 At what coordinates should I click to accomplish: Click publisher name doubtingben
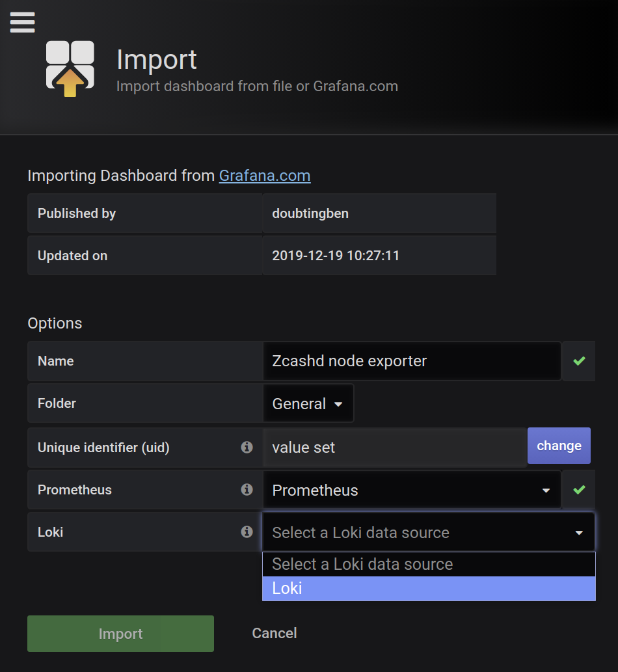(310, 213)
